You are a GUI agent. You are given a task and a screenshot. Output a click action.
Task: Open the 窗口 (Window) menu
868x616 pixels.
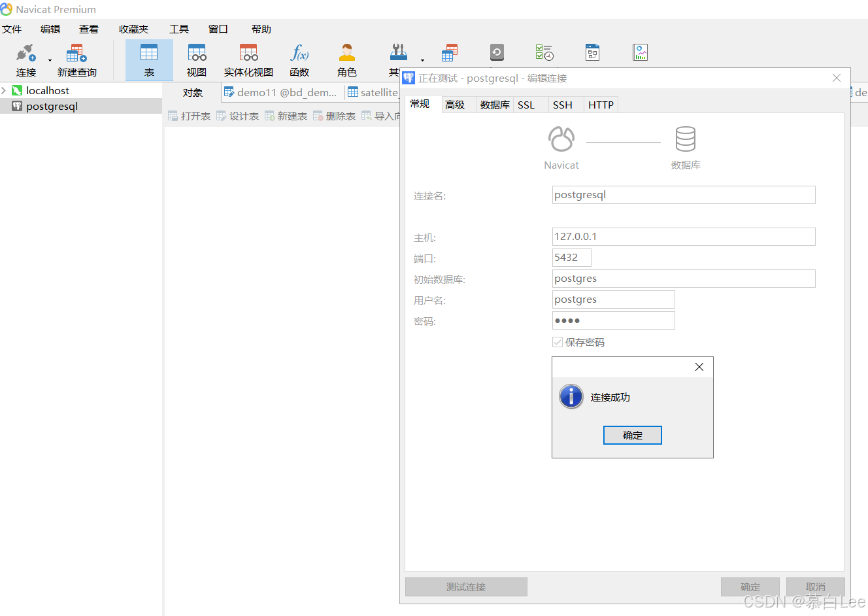[x=218, y=29]
